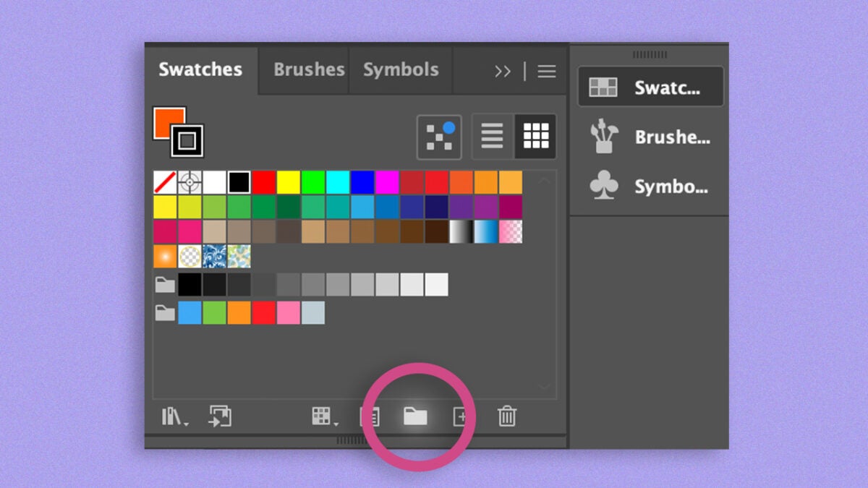Delete swatch using the trash icon
Screen dimensions: 868x488
[x=507, y=416]
